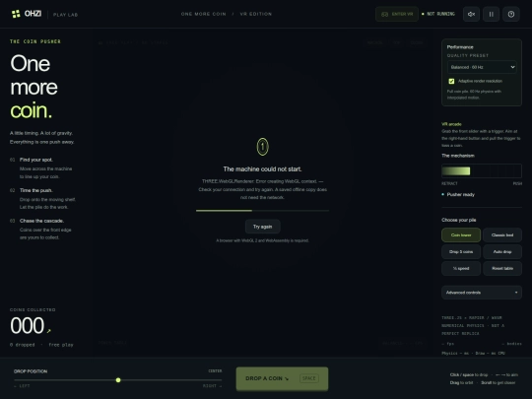Click the 'Choose your pile' heading
This screenshot has width=532, height=399.
pyautogui.click(x=459, y=220)
